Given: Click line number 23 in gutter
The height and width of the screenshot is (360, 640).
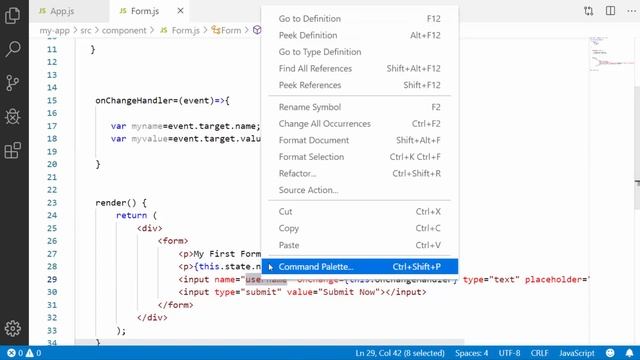Looking at the screenshot, I should point(52,203).
